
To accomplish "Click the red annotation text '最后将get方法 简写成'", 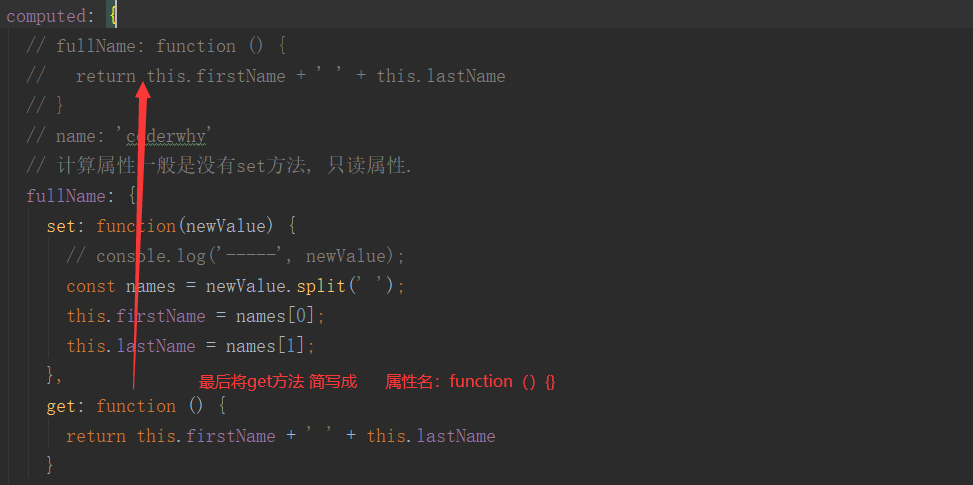I will click(278, 381).
